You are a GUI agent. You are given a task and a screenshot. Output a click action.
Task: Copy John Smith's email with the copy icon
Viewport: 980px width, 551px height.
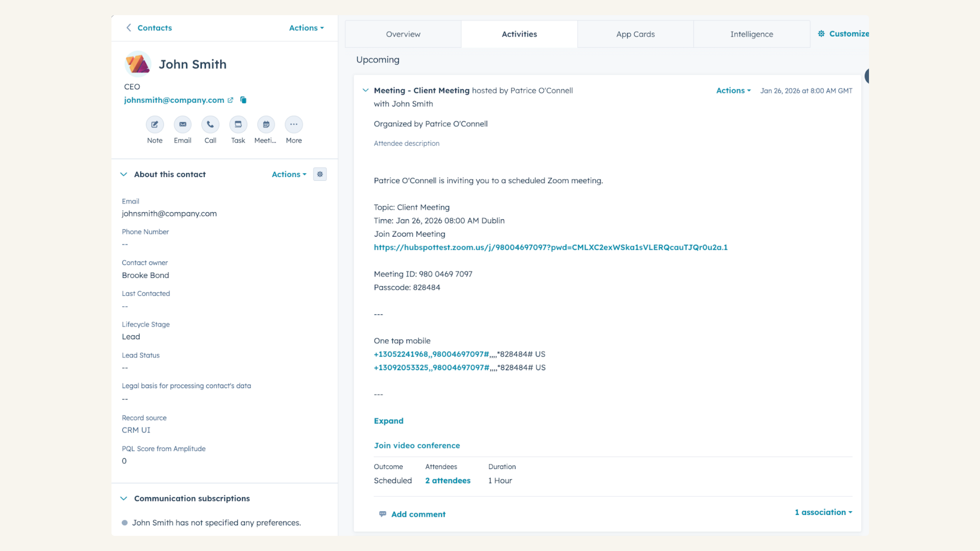coord(244,100)
